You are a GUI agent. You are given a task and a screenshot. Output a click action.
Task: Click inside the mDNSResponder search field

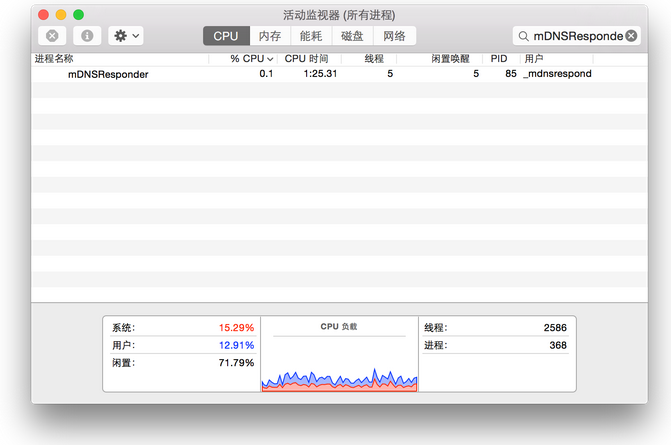[x=577, y=36]
